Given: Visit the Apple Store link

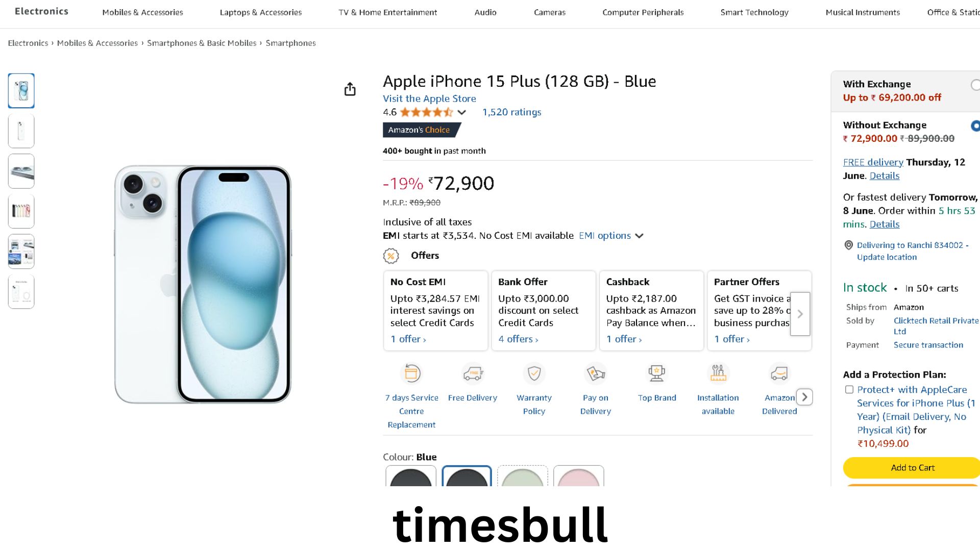Looking at the screenshot, I should coord(429,98).
